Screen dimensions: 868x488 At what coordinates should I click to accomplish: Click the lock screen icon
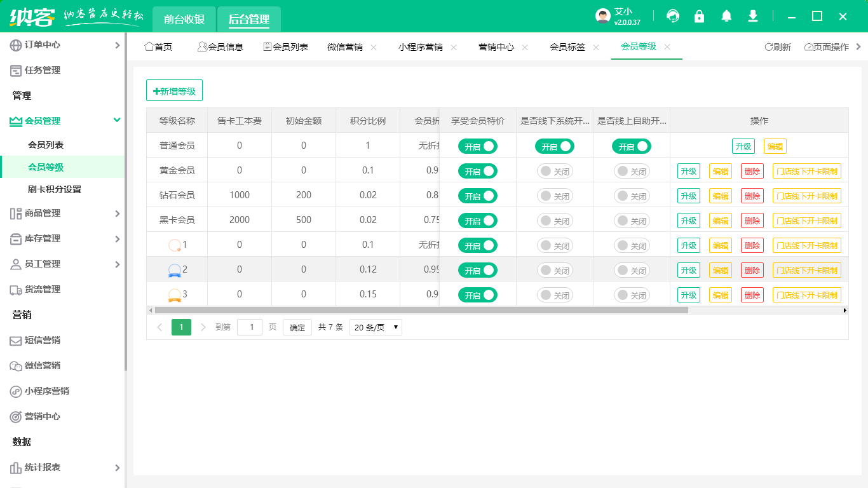[699, 17]
